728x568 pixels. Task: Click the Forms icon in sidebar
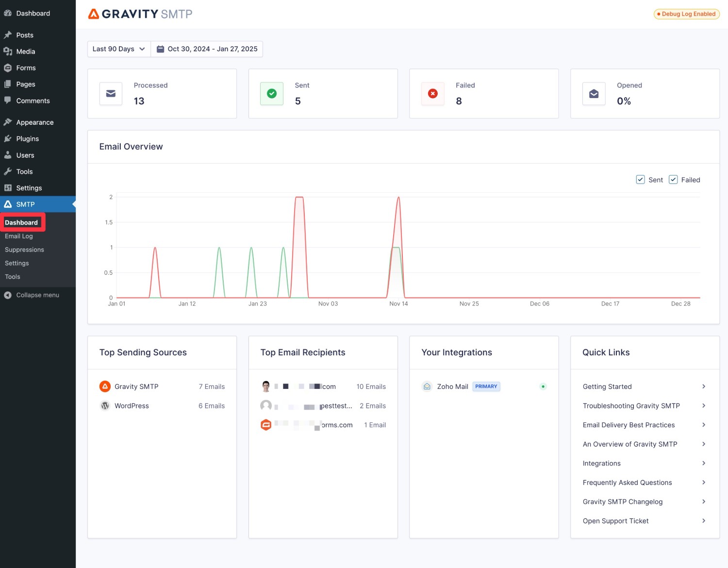click(8, 68)
